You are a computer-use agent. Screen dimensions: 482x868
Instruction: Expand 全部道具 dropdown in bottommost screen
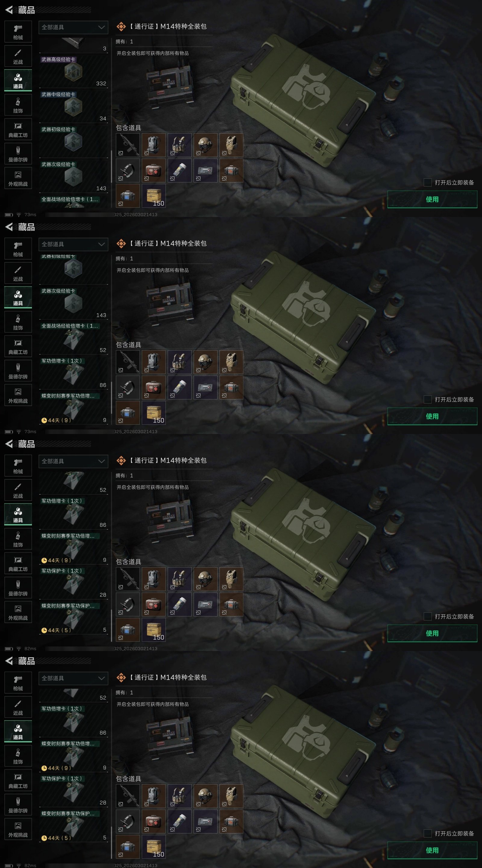coord(74,678)
